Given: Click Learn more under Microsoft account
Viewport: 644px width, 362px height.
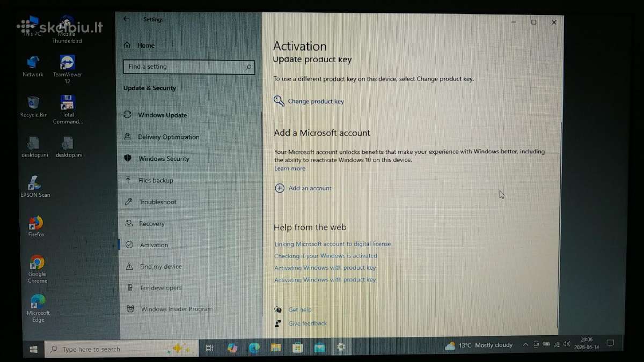Looking at the screenshot, I should (290, 168).
